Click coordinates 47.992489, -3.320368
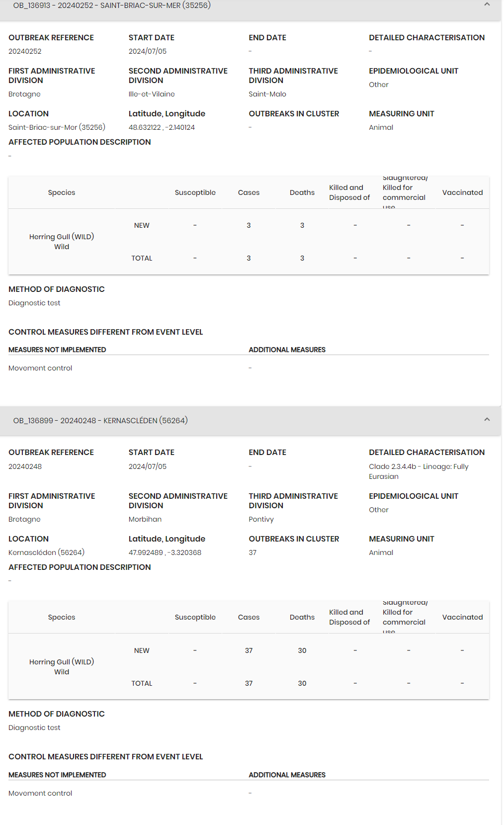504x825 pixels. coord(165,553)
